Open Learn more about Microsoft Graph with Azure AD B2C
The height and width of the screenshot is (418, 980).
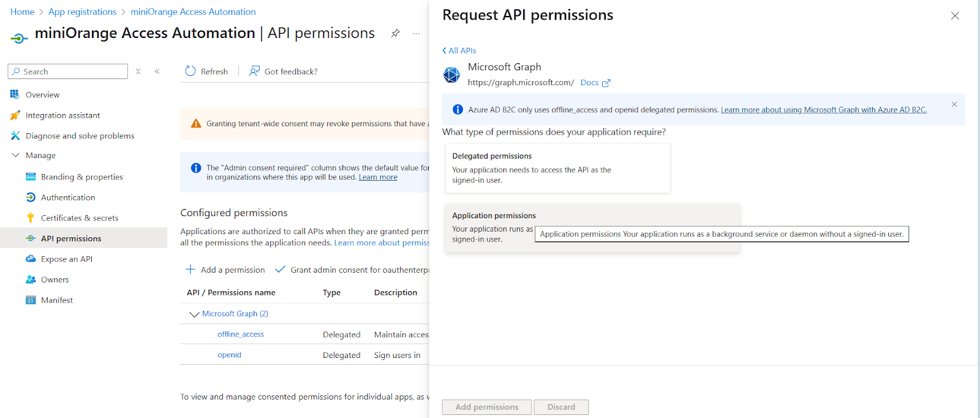(x=824, y=110)
